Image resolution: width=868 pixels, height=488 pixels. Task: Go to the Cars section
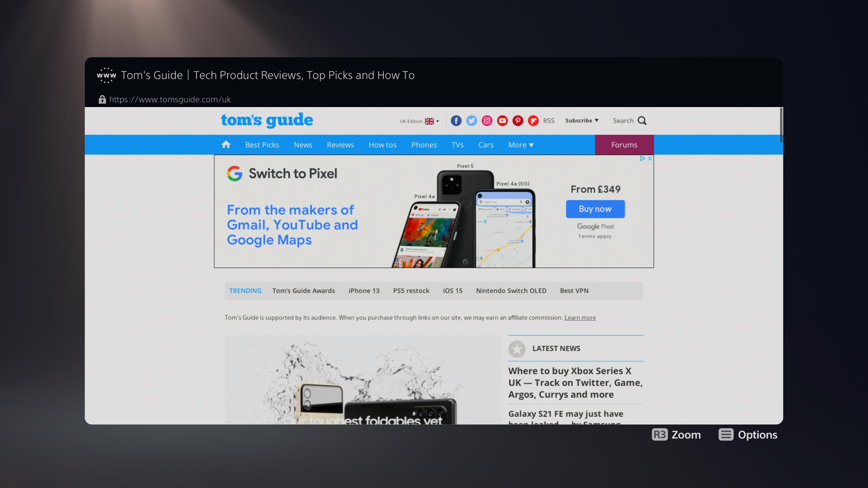[486, 145]
